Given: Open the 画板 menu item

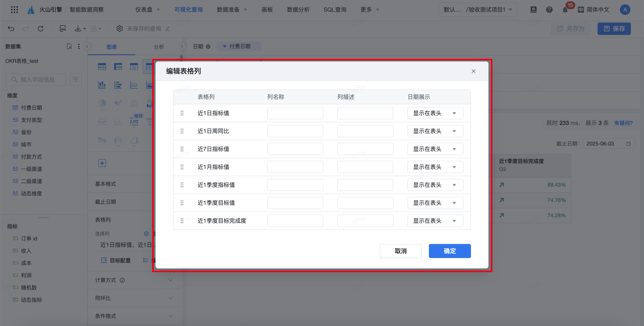Looking at the screenshot, I should [x=267, y=9].
